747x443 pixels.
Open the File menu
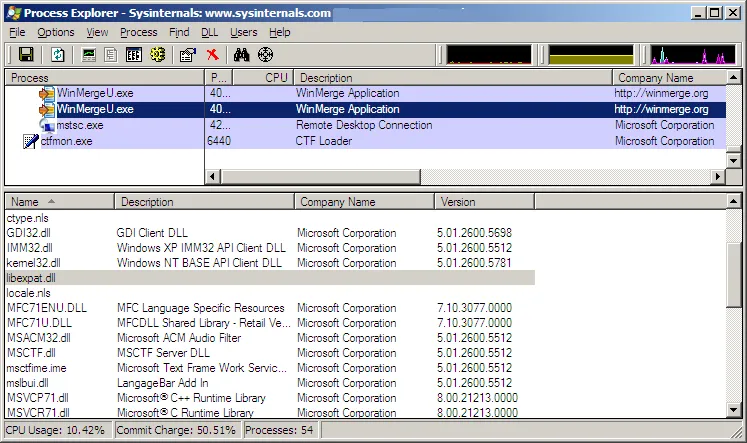17,32
